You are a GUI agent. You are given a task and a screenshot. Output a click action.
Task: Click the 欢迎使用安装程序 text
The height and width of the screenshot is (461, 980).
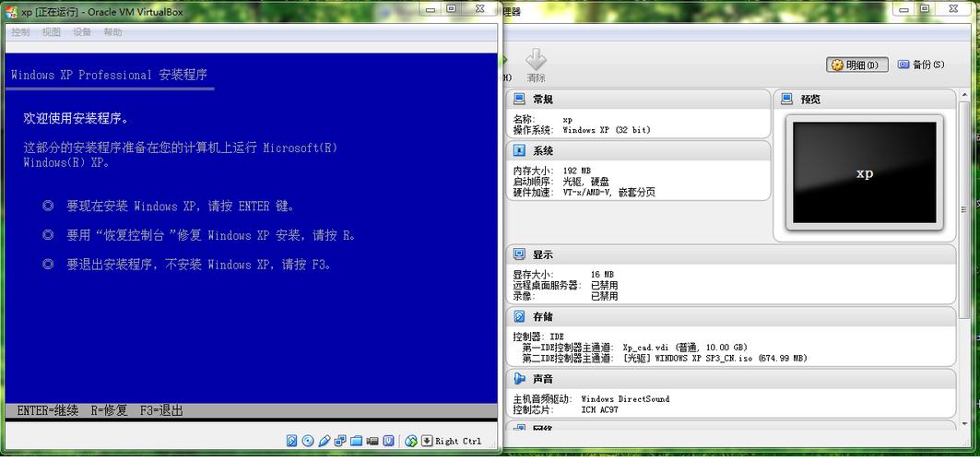[x=76, y=118]
